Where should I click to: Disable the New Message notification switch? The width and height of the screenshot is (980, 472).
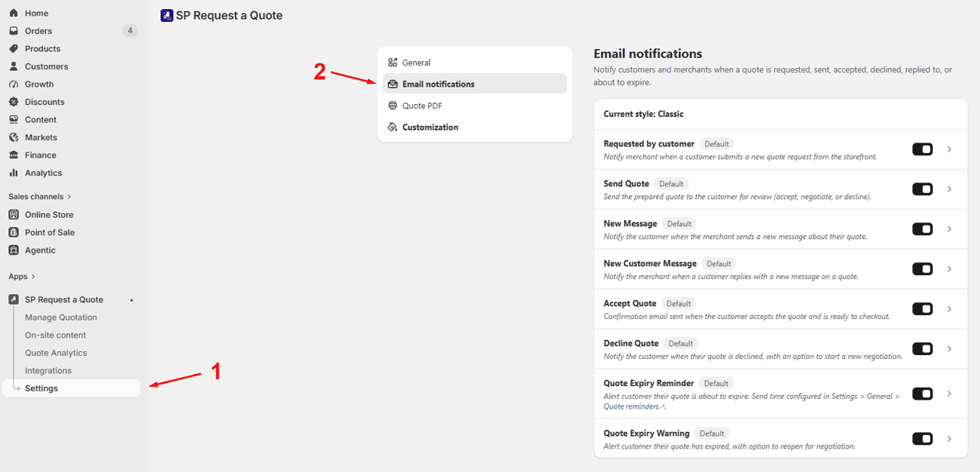click(923, 229)
